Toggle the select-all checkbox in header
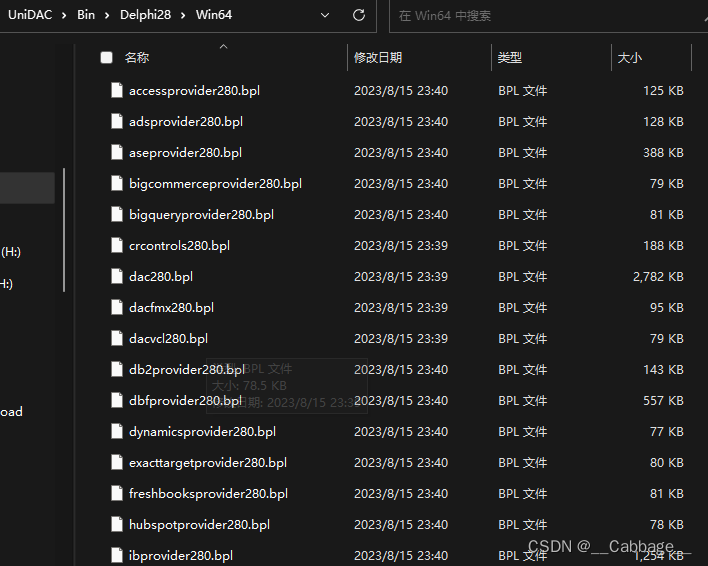Image resolution: width=708 pixels, height=566 pixels. 107,57
